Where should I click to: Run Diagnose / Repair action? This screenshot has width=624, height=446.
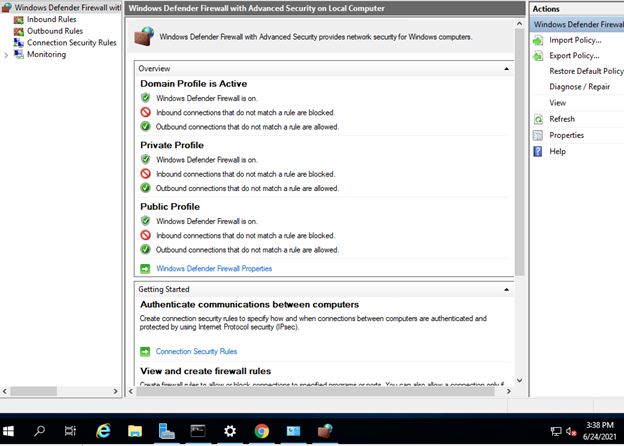click(x=579, y=87)
